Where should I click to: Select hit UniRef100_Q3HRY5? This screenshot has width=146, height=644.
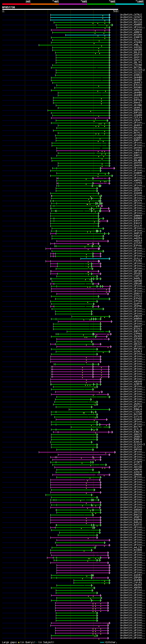131,37
